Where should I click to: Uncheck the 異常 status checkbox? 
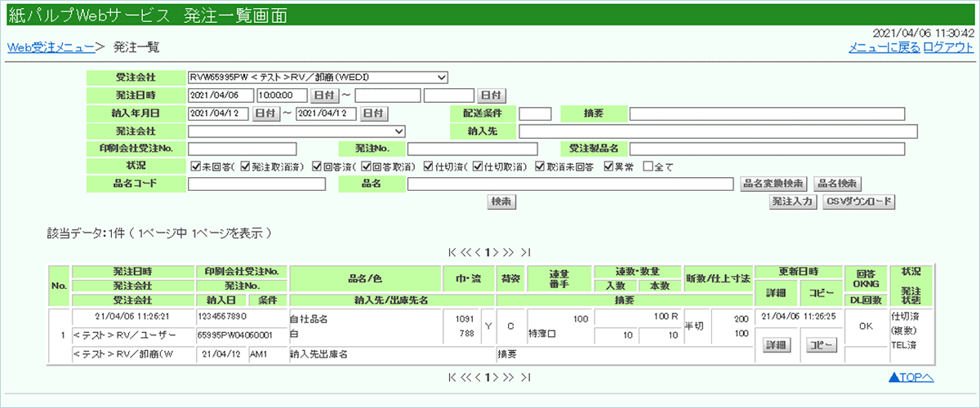[608, 167]
